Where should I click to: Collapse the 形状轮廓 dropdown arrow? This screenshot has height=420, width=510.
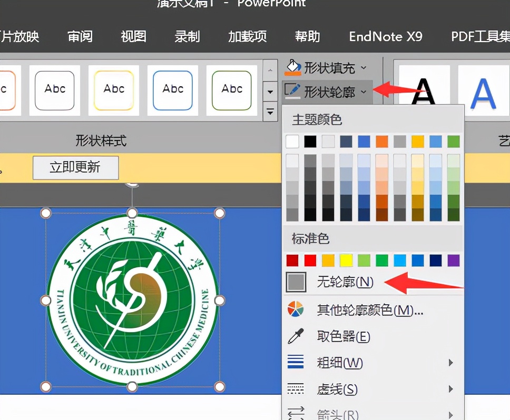click(364, 92)
